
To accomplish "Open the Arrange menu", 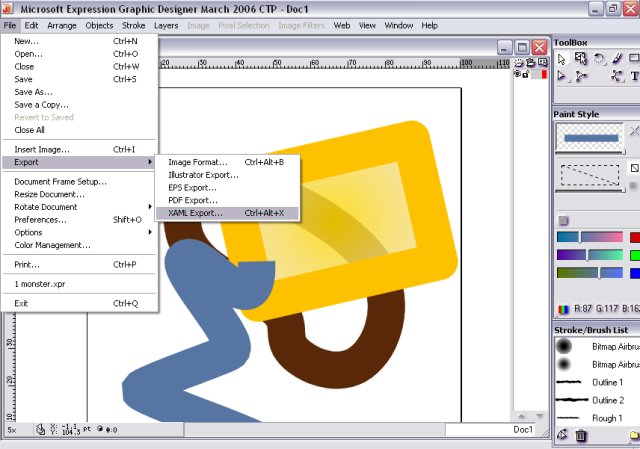I will point(62,25).
